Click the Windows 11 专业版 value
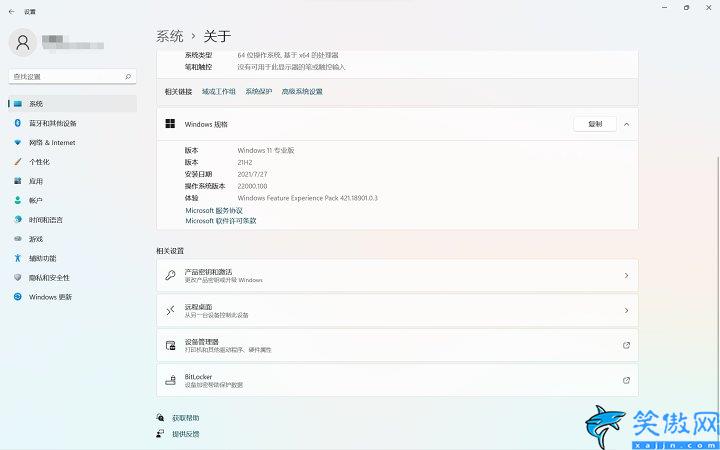720x450 pixels. (266, 150)
